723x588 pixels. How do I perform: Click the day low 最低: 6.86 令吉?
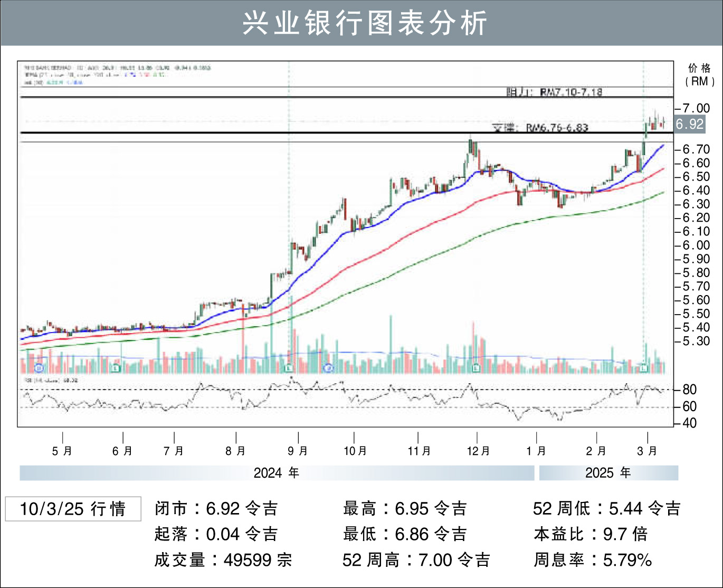pos(405,534)
